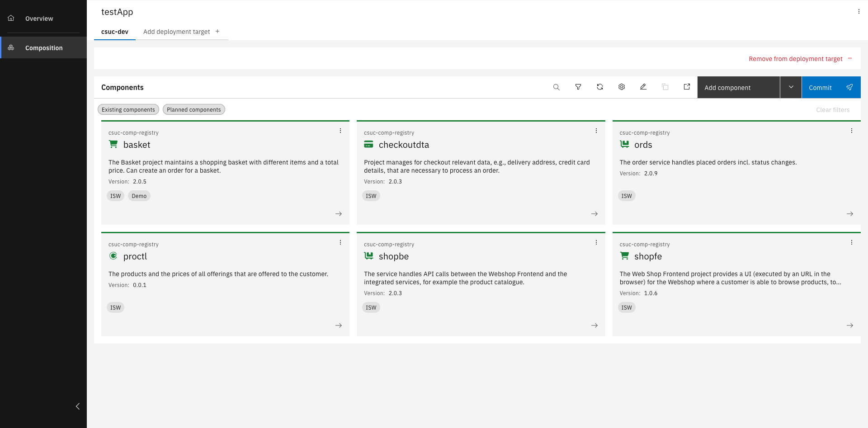The height and width of the screenshot is (428, 868).
Task: Open shopfe details via its arrow
Action: (850, 325)
